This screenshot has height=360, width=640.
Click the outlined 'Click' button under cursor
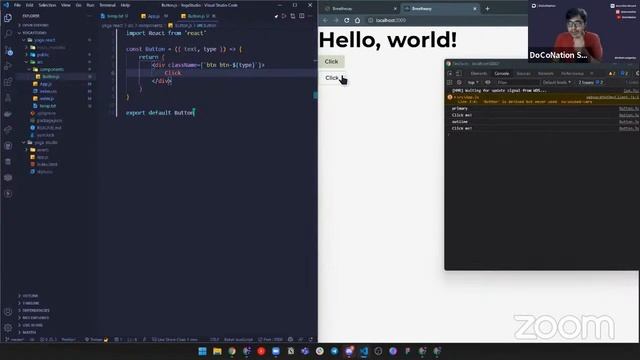point(331,78)
